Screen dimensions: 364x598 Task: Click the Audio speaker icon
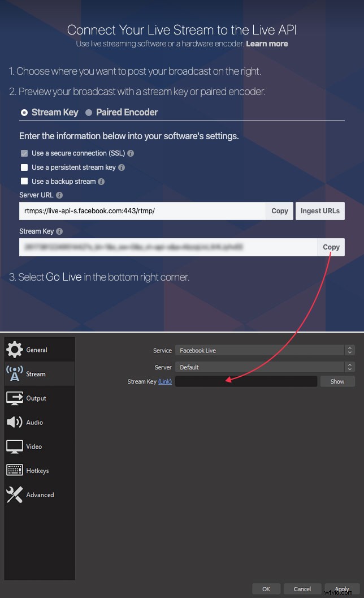tap(15, 422)
